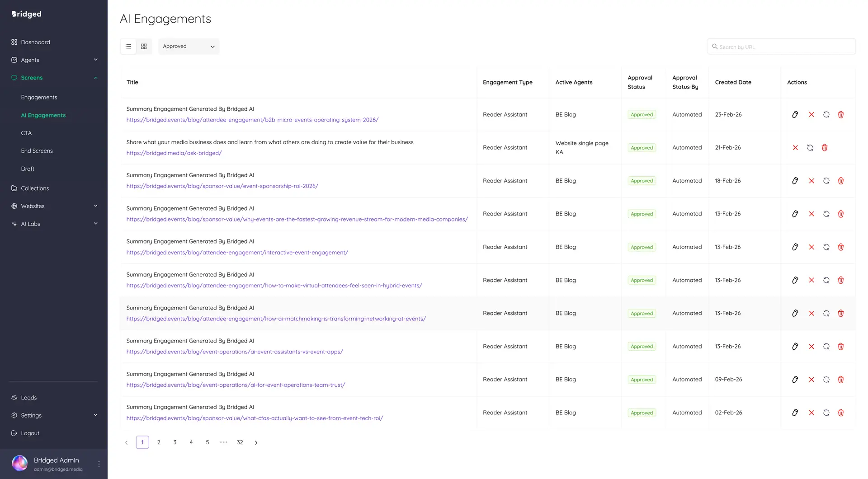
Task: Select Engagements in the sidebar
Action: [x=39, y=97]
